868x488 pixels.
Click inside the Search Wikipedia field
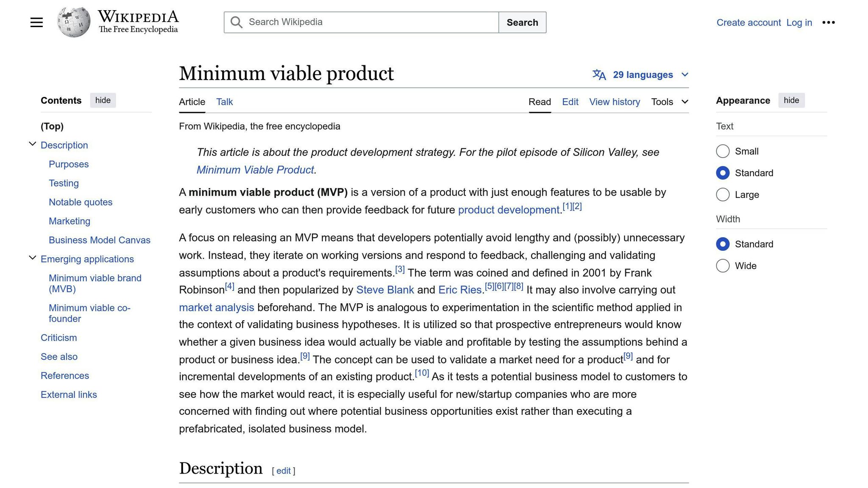coord(360,22)
